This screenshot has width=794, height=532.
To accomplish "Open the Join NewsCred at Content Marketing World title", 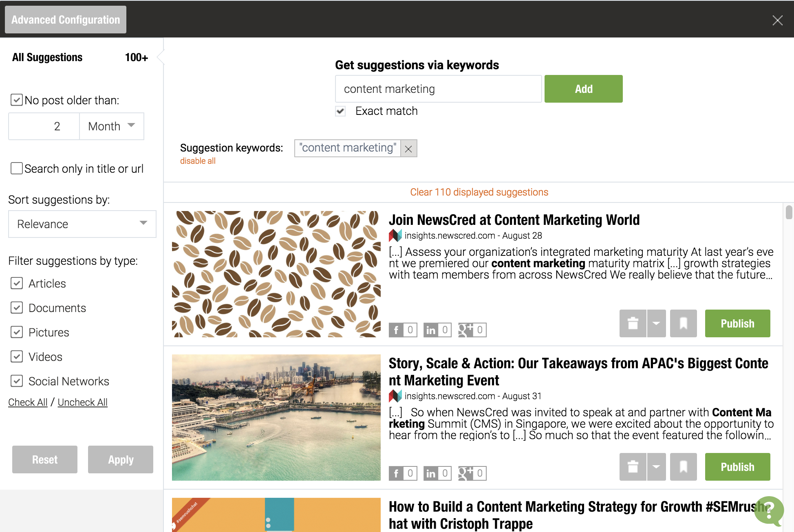I will click(x=514, y=220).
